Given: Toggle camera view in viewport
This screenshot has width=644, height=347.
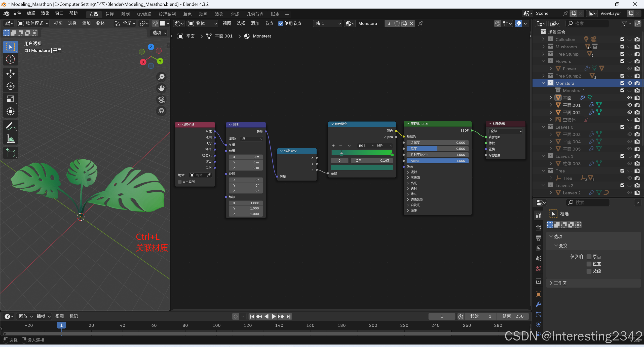Looking at the screenshot, I should [161, 100].
